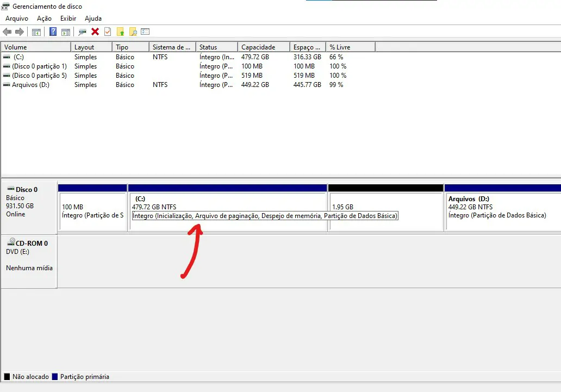Open the Ação menu
The height and width of the screenshot is (392, 561).
tap(44, 18)
